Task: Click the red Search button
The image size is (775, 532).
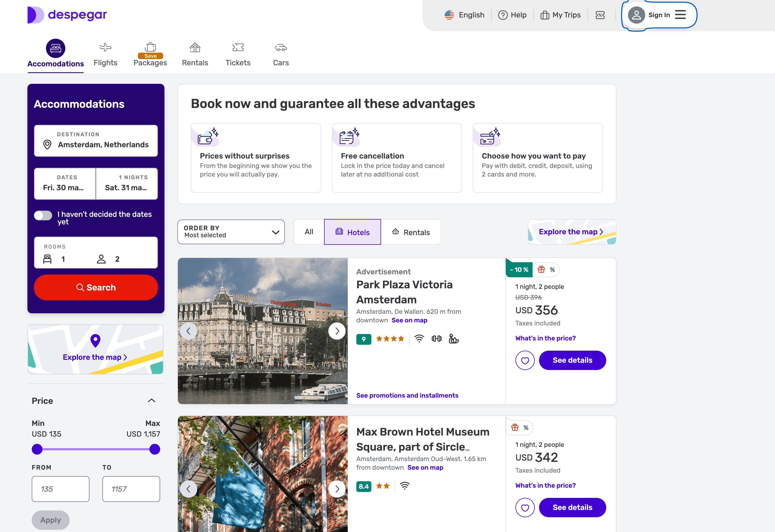Action: click(96, 287)
